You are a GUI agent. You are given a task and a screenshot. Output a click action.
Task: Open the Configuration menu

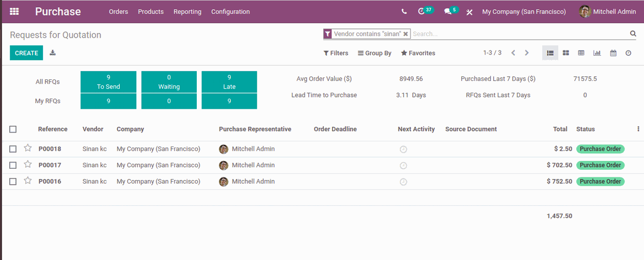click(x=230, y=11)
